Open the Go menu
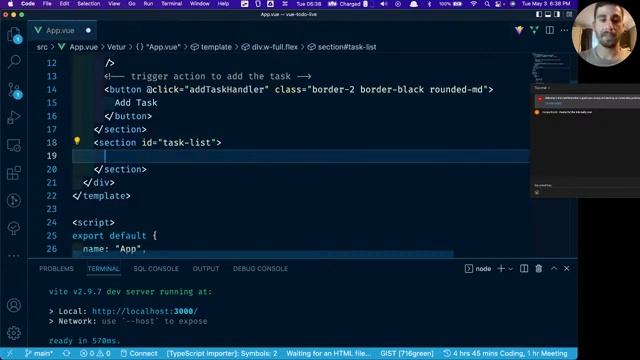The width and height of the screenshot is (640, 360). coord(132,4)
